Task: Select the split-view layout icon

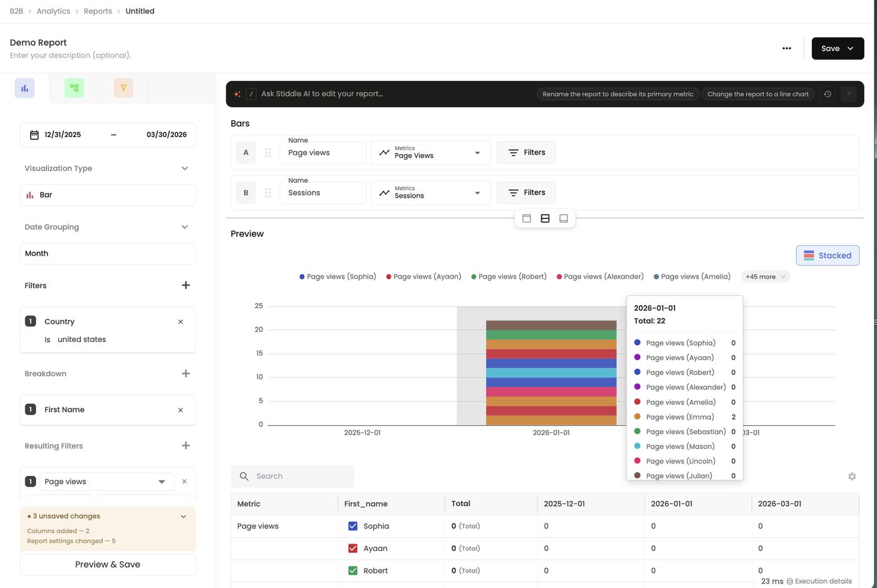Action: click(545, 219)
